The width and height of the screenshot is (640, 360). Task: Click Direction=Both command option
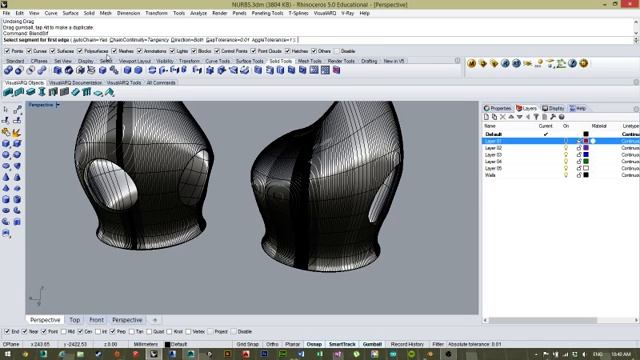click(x=187, y=40)
